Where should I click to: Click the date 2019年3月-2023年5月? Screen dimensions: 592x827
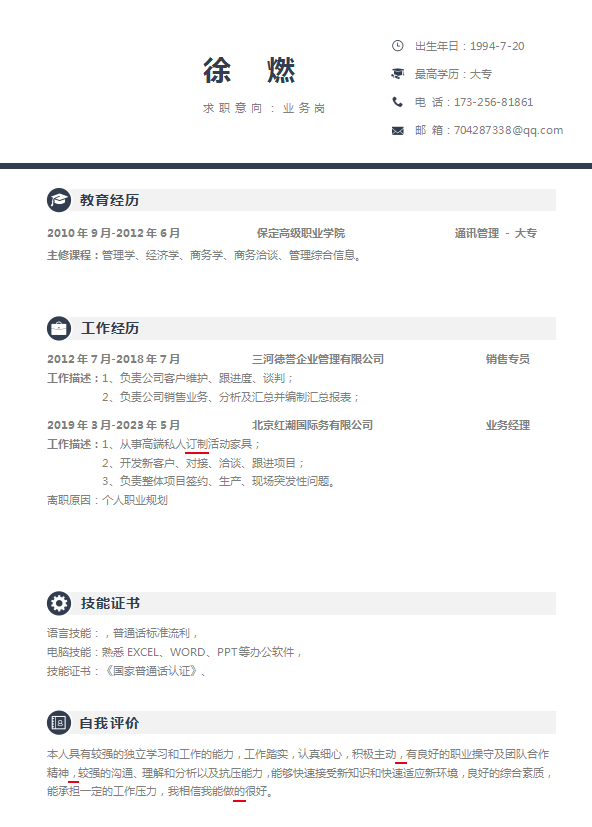[113, 425]
